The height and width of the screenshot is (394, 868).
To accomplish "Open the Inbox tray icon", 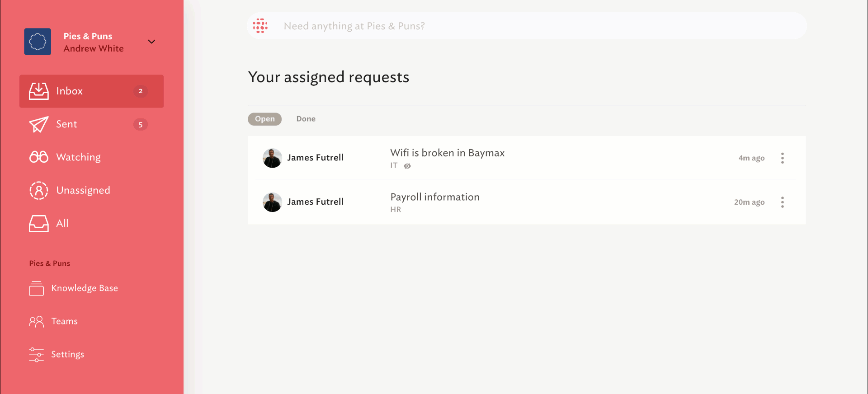I will point(39,91).
